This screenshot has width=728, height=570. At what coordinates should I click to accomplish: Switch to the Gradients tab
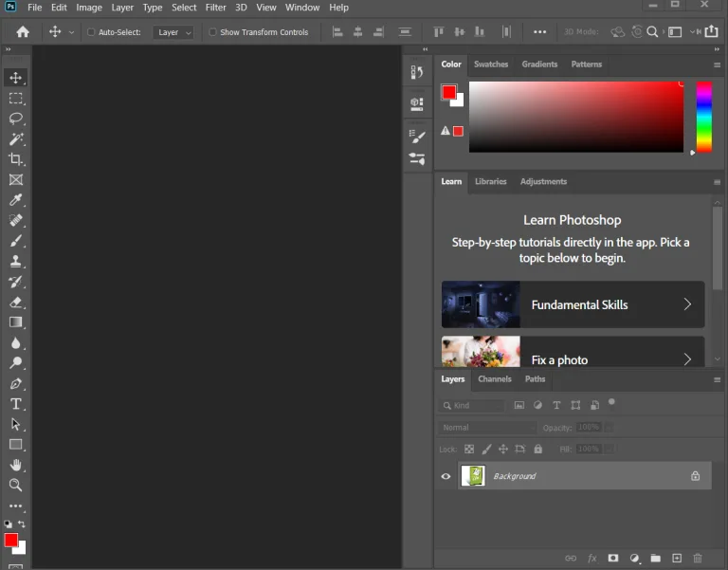pyautogui.click(x=539, y=64)
